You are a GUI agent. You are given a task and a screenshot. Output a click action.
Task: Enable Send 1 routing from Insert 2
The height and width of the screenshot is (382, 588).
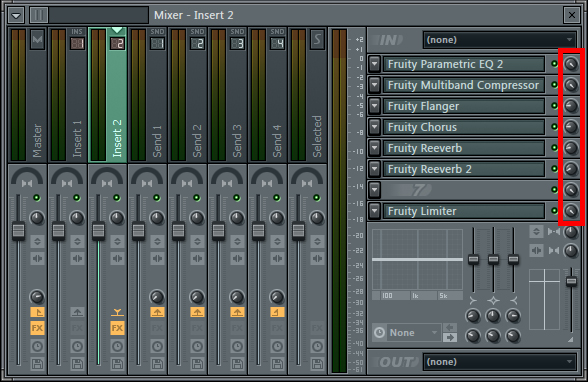click(157, 312)
